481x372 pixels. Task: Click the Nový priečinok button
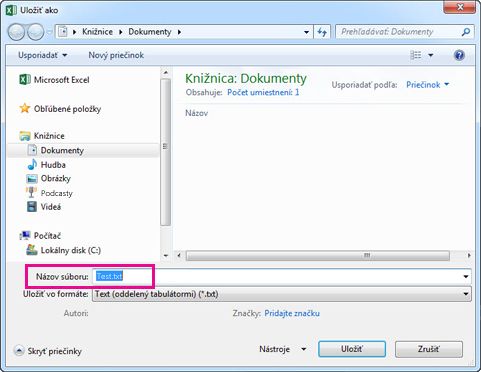116,55
